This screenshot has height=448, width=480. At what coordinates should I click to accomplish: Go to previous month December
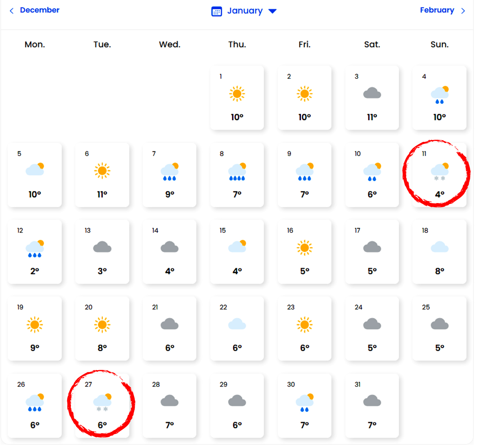pos(39,10)
